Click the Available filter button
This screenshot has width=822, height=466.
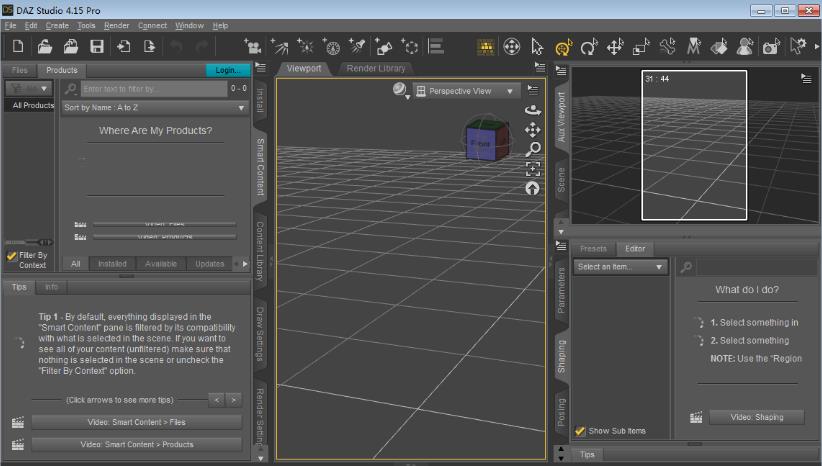161,264
